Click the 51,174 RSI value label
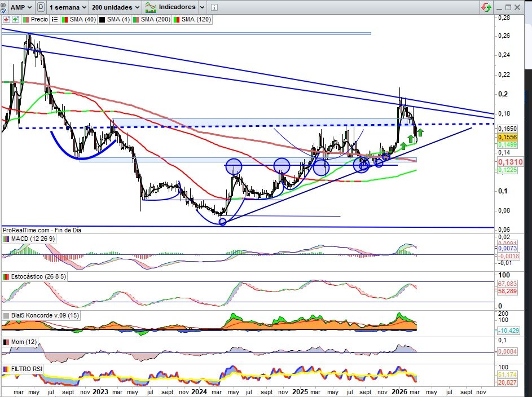This screenshot has height=397, width=532. point(507,374)
